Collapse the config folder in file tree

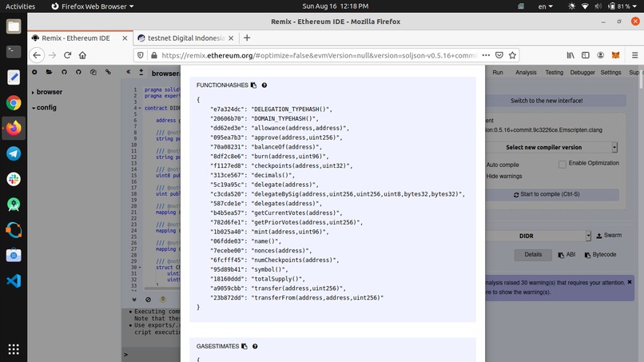coord(34,108)
